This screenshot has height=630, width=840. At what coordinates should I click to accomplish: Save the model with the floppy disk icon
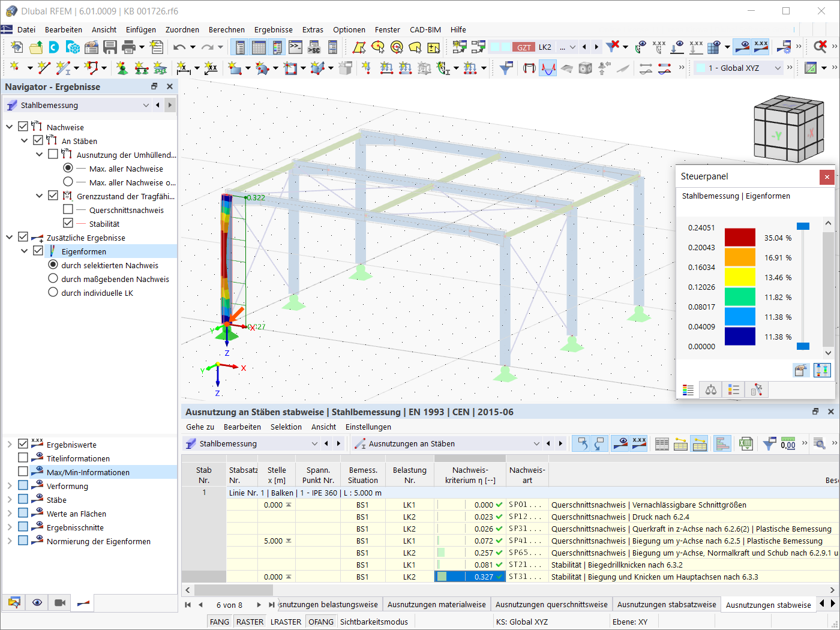click(110, 47)
